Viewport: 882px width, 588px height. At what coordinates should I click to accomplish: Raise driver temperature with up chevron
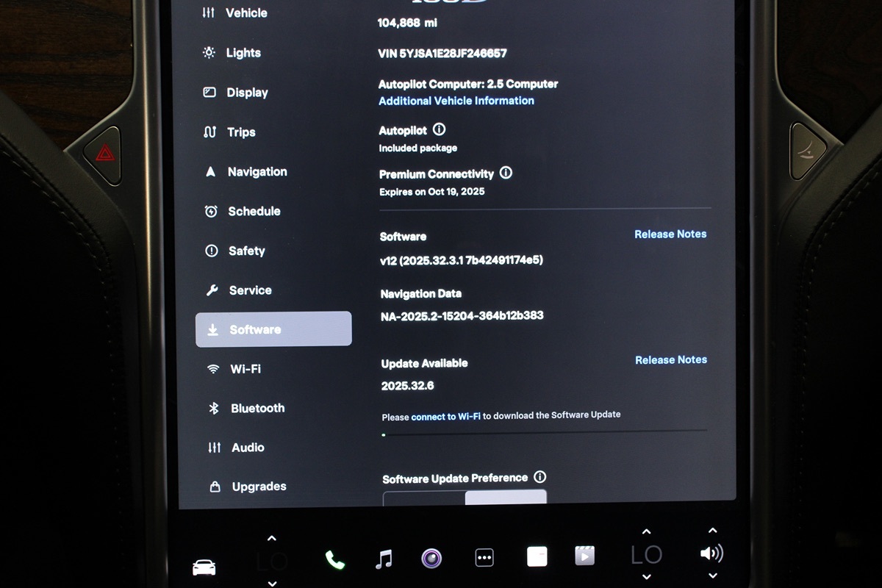pos(271,539)
